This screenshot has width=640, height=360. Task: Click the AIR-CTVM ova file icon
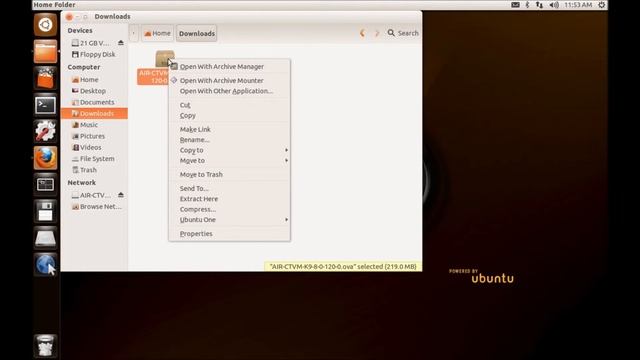click(x=164, y=59)
